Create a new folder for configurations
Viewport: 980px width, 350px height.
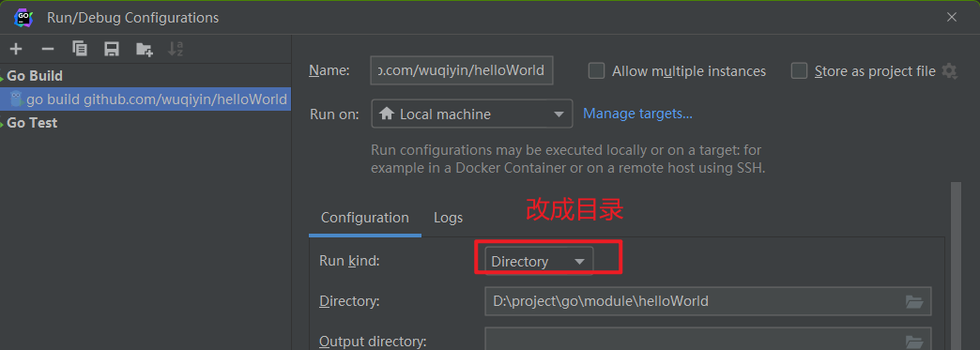[x=145, y=49]
